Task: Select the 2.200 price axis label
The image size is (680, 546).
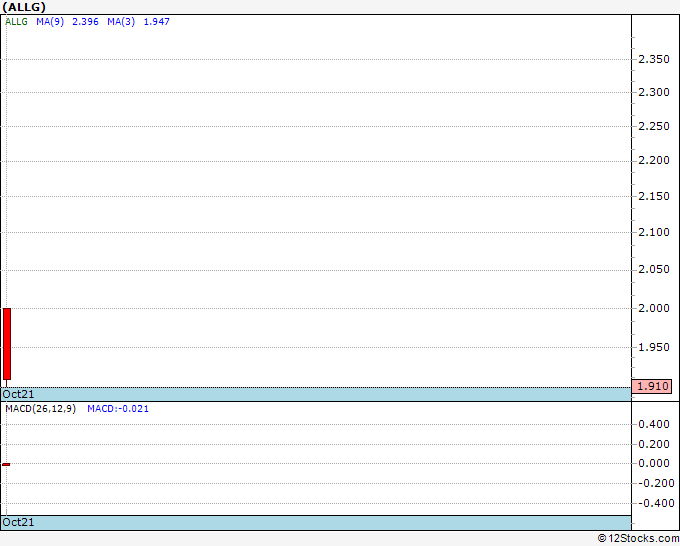Action: click(x=654, y=160)
